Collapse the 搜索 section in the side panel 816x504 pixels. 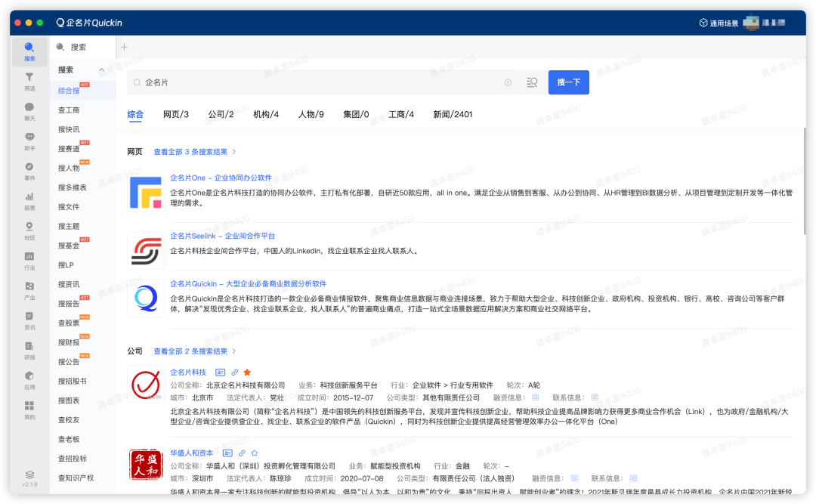[102, 70]
